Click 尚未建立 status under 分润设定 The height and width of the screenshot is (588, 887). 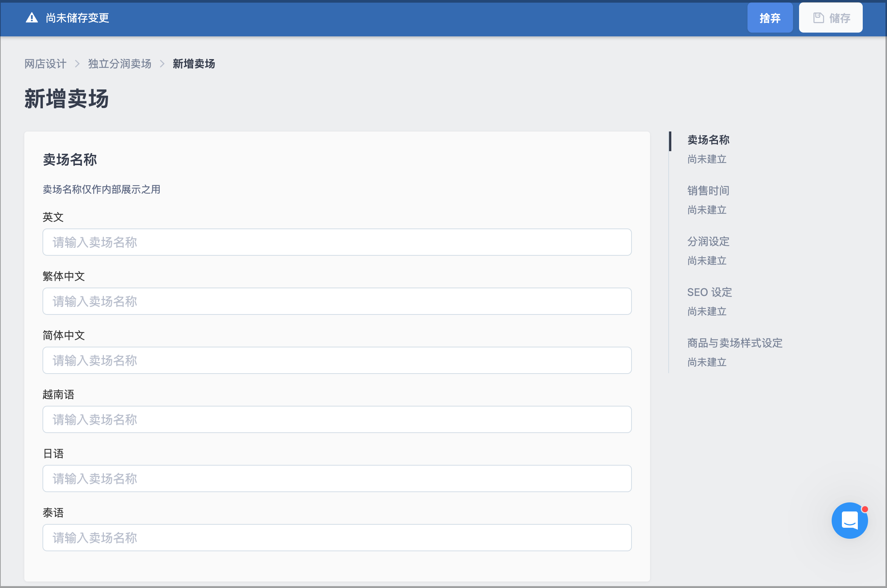tap(707, 261)
